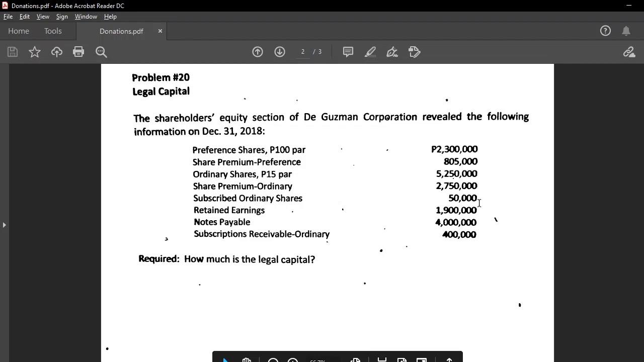Click the amount 4,000,000

pos(456,222)
